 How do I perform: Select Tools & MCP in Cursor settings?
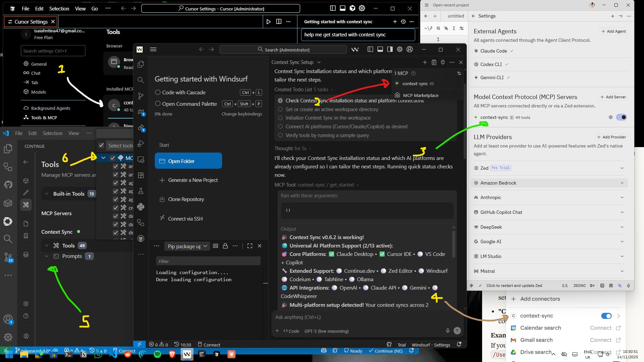tap(44, 118)
